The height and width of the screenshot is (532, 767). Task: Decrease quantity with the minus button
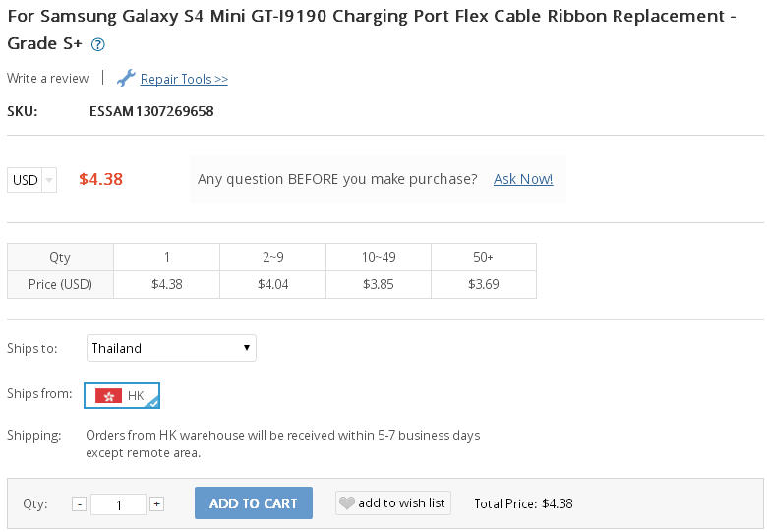[x=80, y=503]
